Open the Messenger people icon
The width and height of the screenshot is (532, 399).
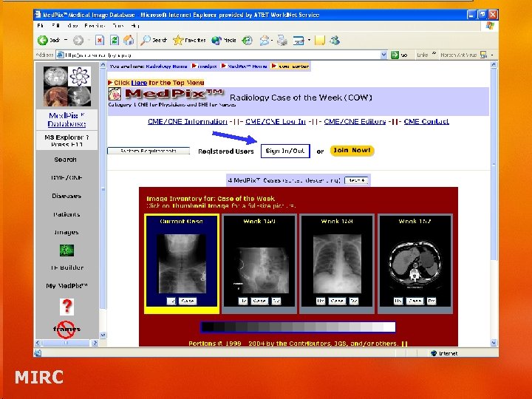tap(335, 41)
